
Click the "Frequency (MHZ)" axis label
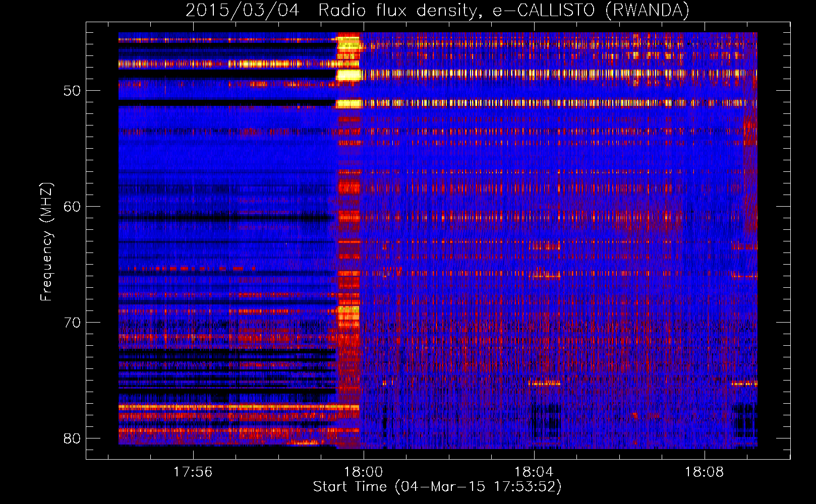[x=46, y=242]
